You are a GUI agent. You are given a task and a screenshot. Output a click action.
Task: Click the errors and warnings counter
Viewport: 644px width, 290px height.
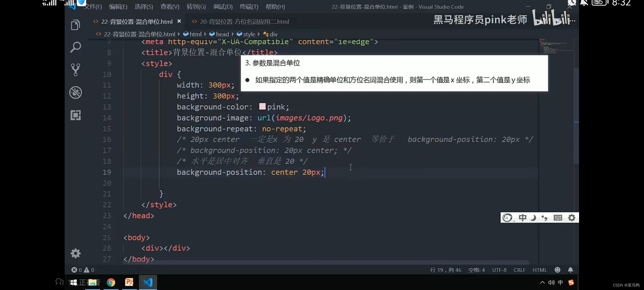82,270
